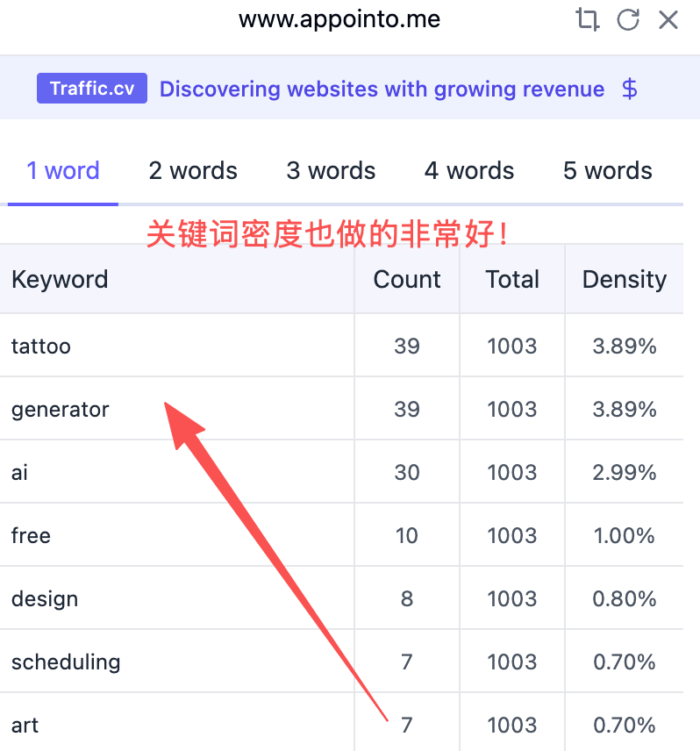This screenshot has width=700, height=751.
Task: Open the '4 words' tab
Action: pos(469,170)
